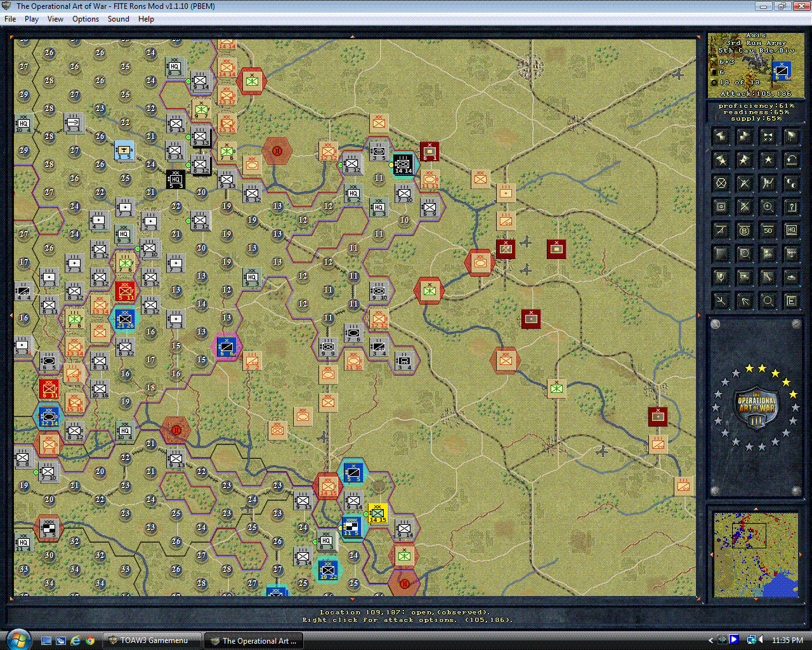Click the blue 5th Cav unit counter in info panel
This screenshot has width=812, height=650.
click(781, 72)
